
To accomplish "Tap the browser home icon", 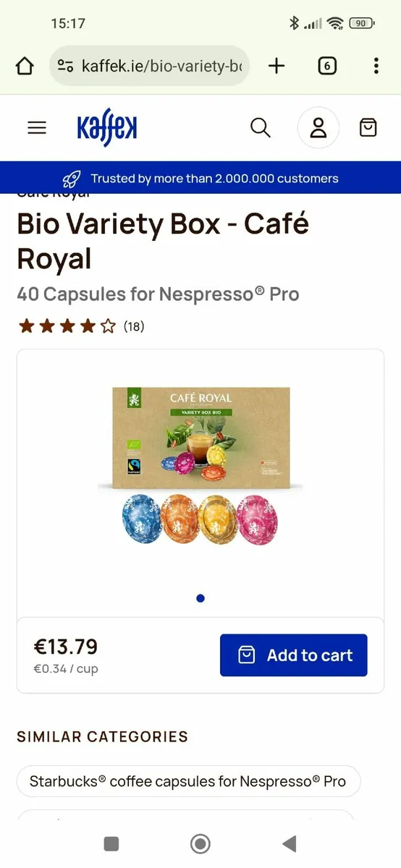I will [x=25, y=67].
